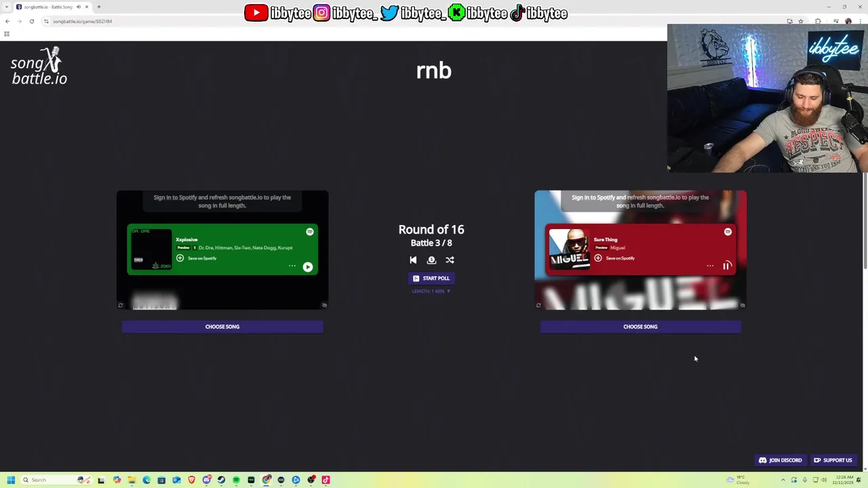Refresh the right song card
The height and width of the screenshot is (488, 868).
[x=538, y=305]
